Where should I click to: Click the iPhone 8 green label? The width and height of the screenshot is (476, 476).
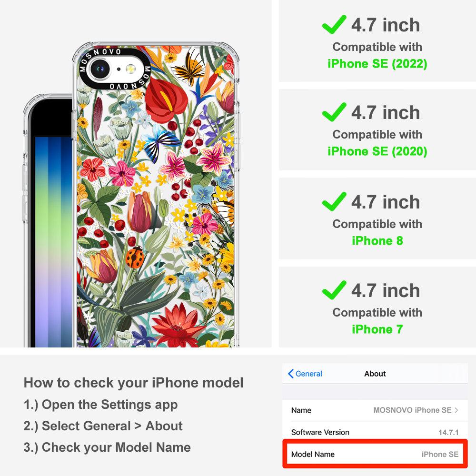pos(377,241)
